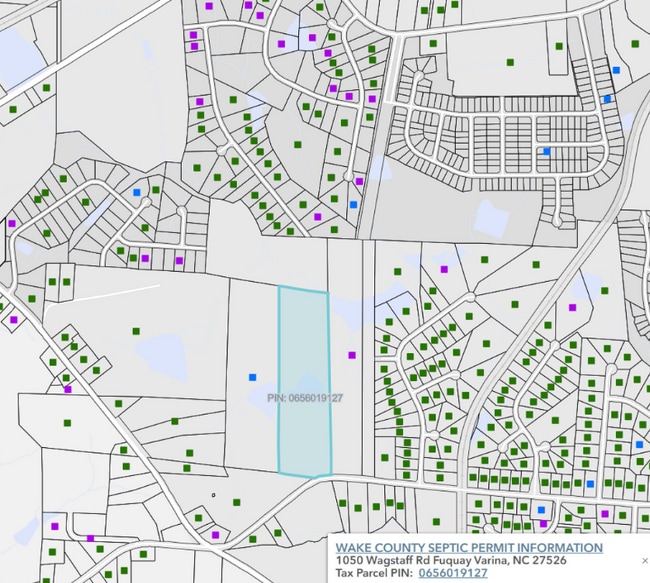Click the topmost blue marker near right edge
The image size is (650, 583).
(x=616, y=70)
